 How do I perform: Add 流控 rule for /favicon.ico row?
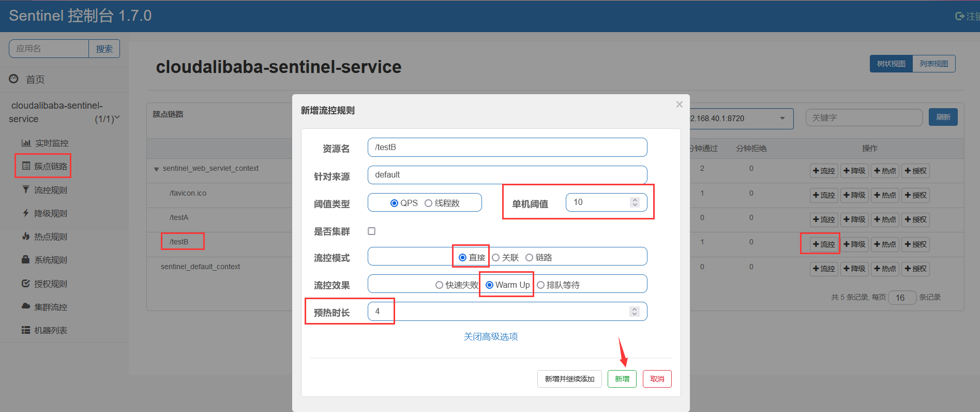tap(824, 195)
